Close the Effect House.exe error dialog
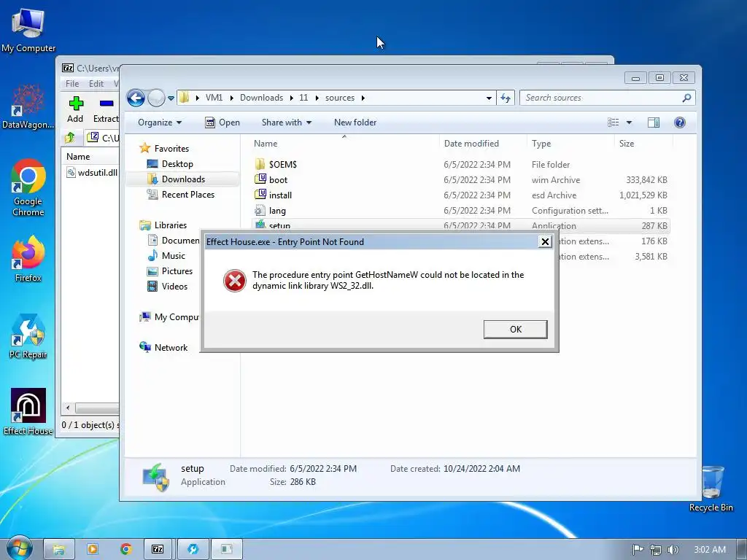The image size is (747, 560). coord(545,242)
